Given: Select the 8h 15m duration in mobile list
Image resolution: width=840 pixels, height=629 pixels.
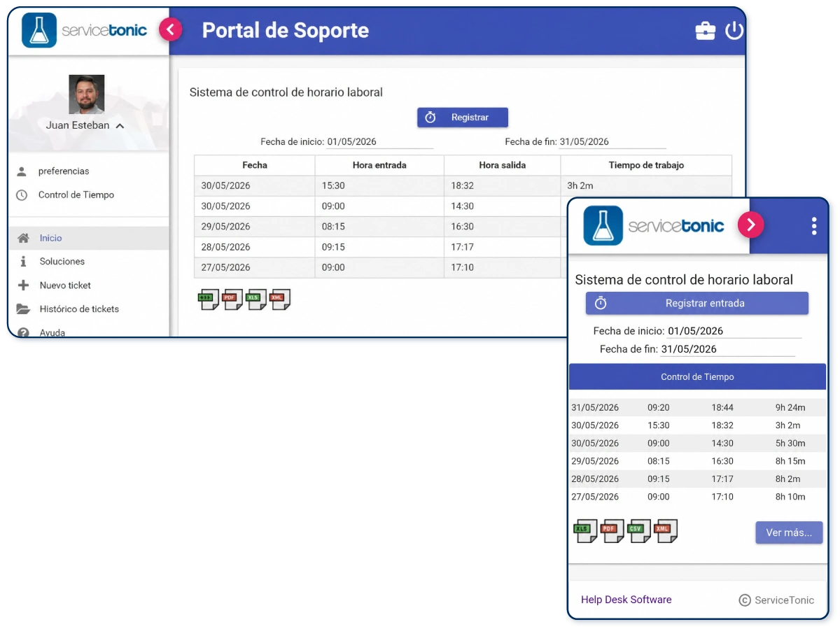Looking at the screenshot, I should click(x=790, y=462).
